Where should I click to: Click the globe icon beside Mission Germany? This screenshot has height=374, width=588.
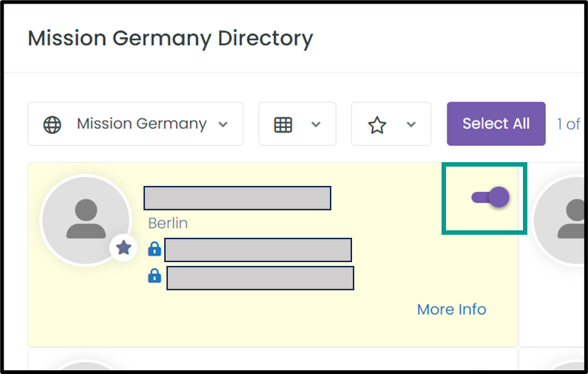click(52, 125)
